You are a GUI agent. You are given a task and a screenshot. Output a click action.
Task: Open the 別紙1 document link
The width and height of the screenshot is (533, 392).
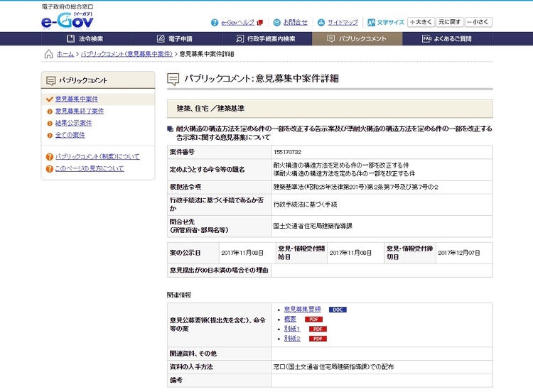click(x=292, y=329)
